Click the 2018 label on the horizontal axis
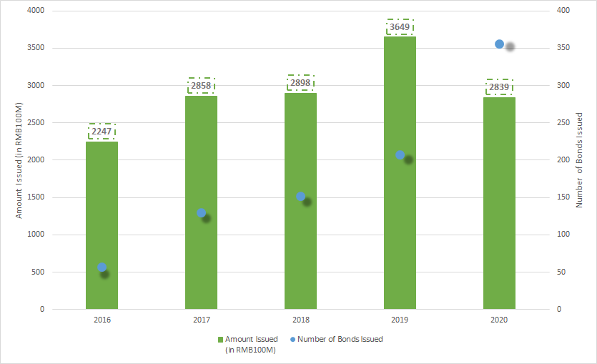Viewport: 597px width, 364px height. (300, 320)
